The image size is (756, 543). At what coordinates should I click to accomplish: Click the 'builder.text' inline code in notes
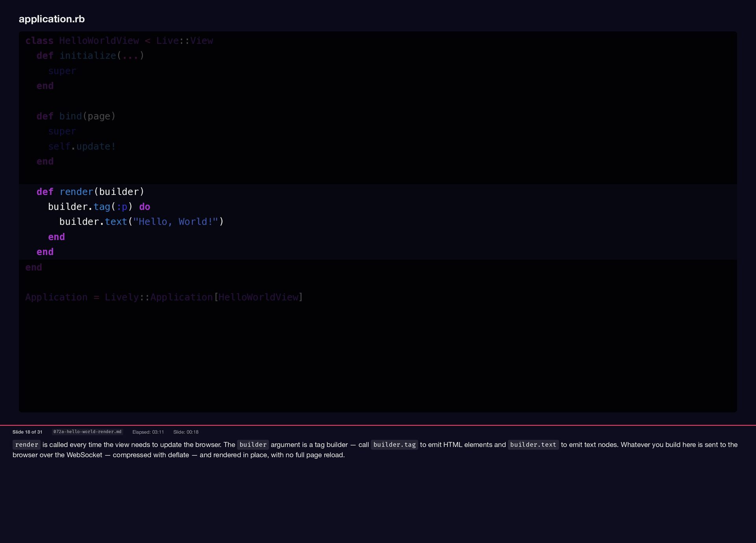533,445
